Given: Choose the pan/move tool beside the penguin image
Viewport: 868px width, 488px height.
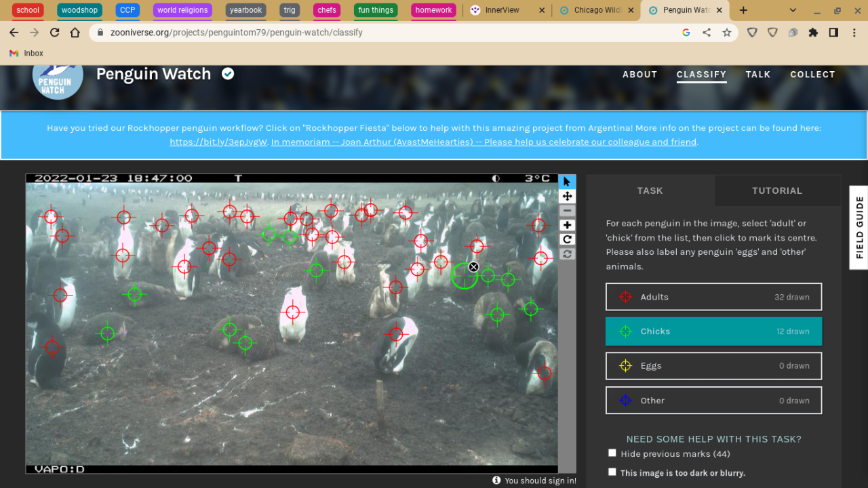Looking at the screenshot, I should 568,197.
